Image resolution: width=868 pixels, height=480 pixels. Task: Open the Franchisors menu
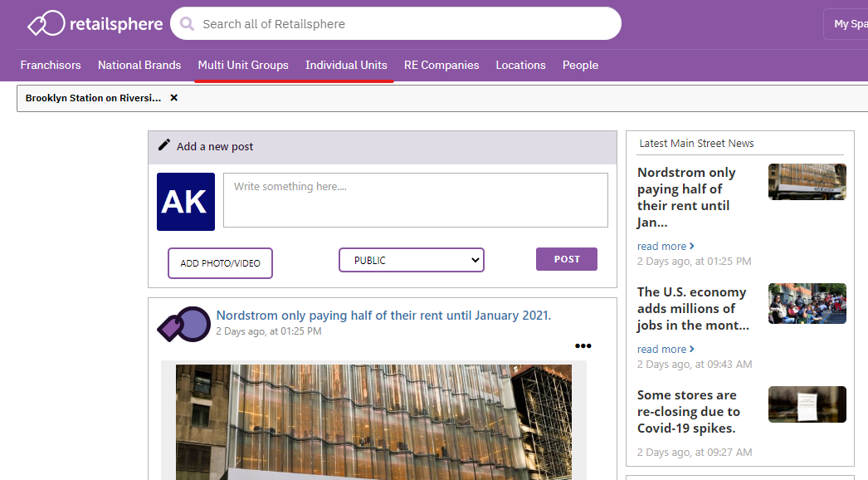[x=51, y=65]
